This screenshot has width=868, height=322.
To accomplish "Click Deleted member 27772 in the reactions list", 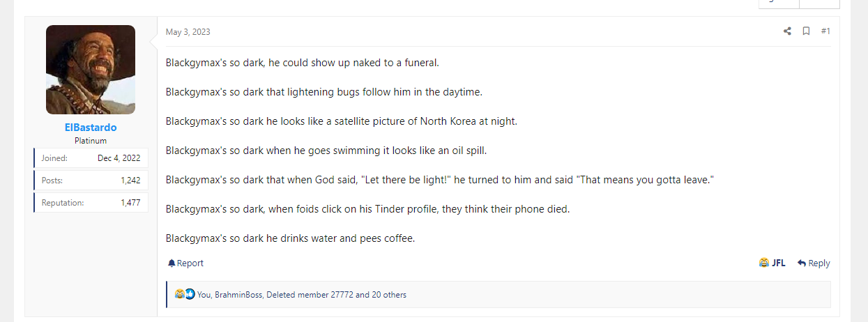I will pos(310,295).
